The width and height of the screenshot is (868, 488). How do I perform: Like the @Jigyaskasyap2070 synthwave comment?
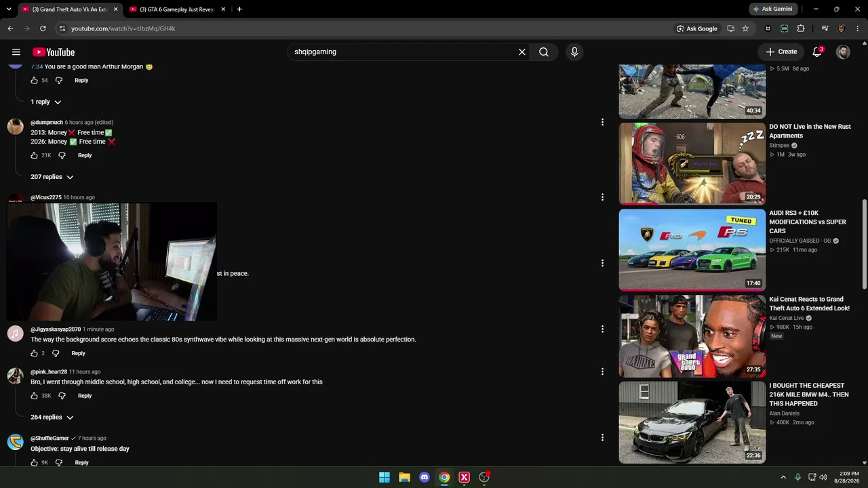click(34, 353)
